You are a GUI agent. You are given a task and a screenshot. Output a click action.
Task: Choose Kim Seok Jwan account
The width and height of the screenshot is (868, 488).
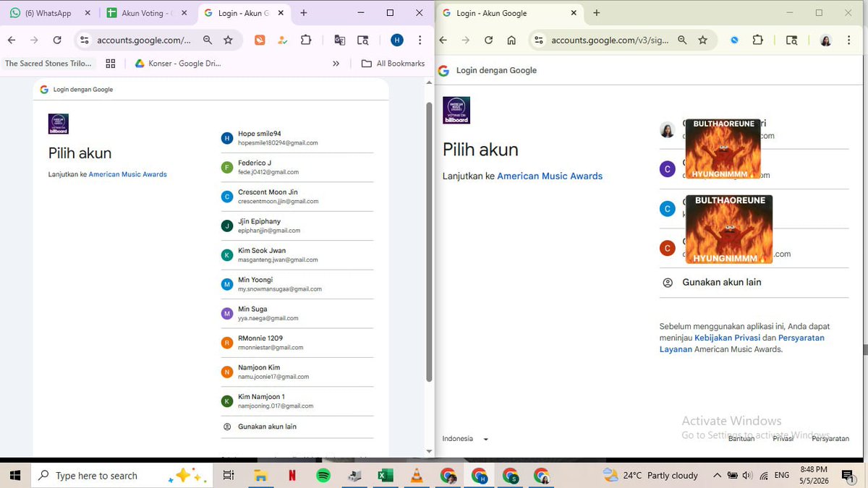(297, 254)
